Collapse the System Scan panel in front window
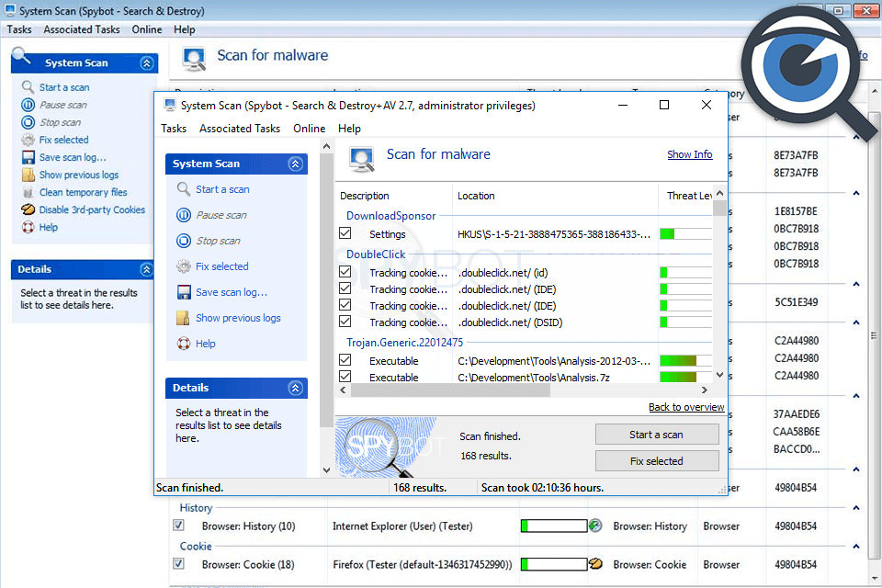 295,164
